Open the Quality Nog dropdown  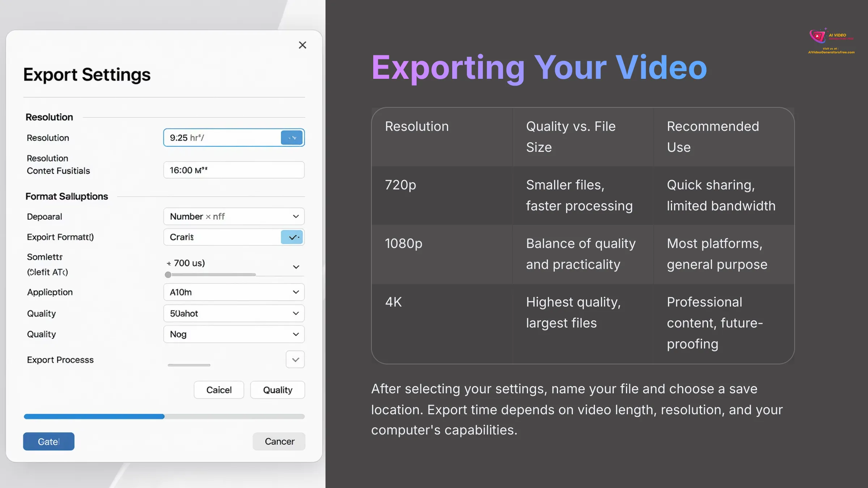[234, 334]
